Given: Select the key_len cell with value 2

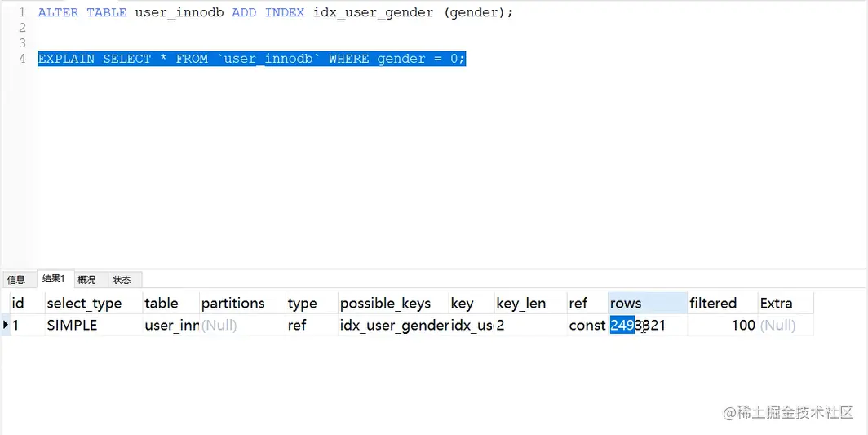Looking at the screenshot, I should pos(530,326).
